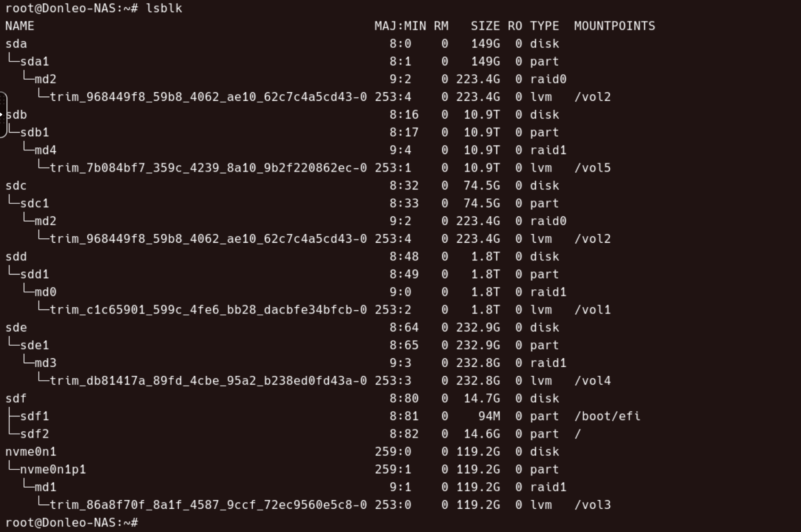Select the MOUNTPOINTS column header
This screenshot has height=532, width=801.
tap(615, 26)
